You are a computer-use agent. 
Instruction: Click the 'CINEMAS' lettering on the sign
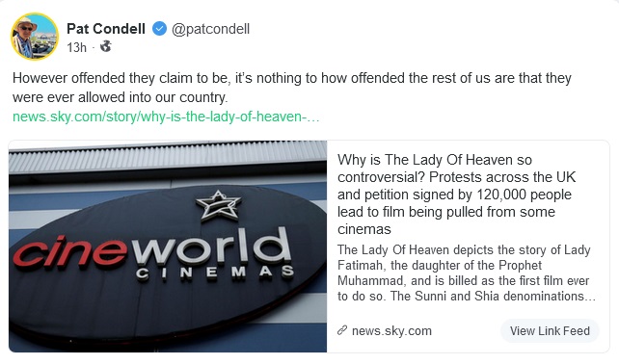pyautogui.click(x=215, y=273)
